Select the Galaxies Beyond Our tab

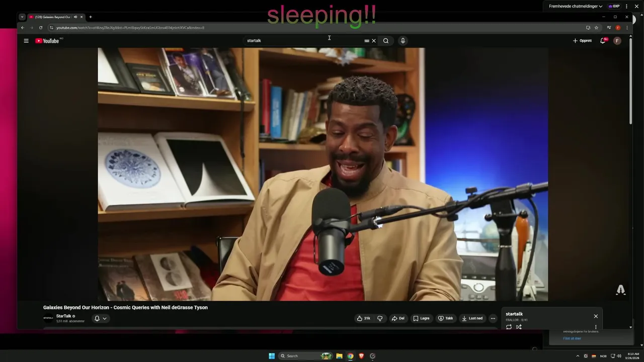pyautogui.click(x=55, y=17)
